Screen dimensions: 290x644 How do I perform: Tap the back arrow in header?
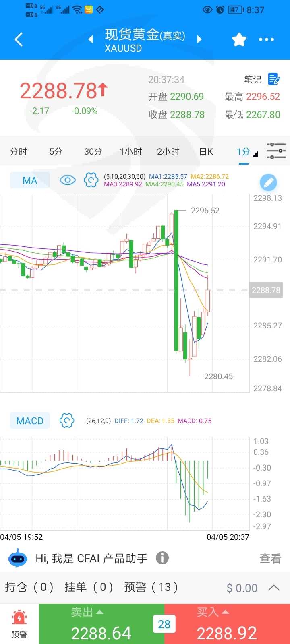pos(19,39)
